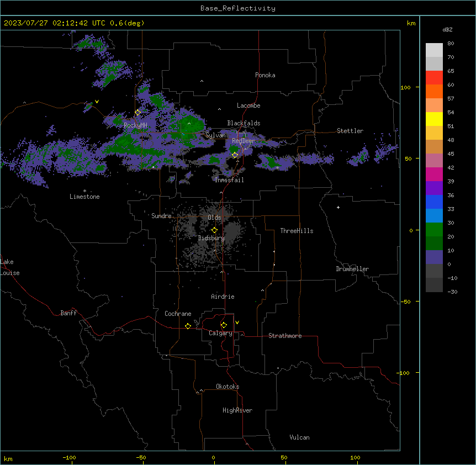
Task: Click the Ponoka city label
Action: pyautogui.click(x=265, y=75)
